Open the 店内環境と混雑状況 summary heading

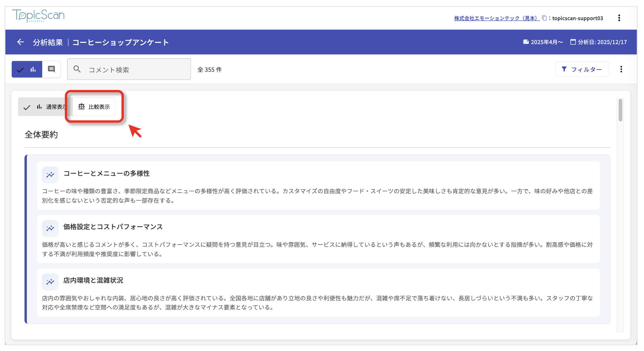coord(93,280)
